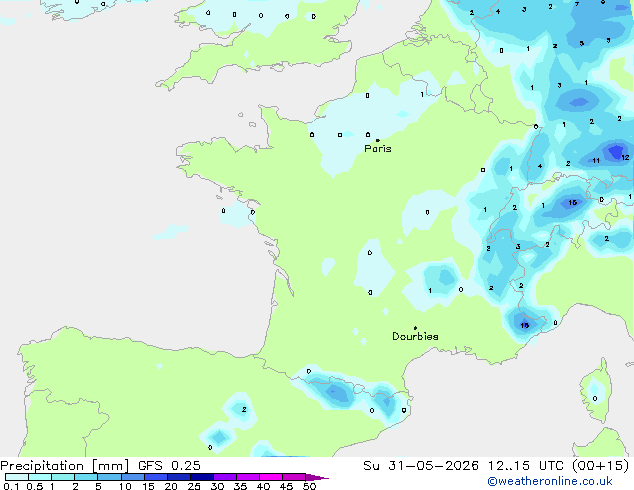Image resolution: width=634 pixels, height=490 pixels.
Task: Pick the 2–5 mm legend swatch
Action: pos(86,477)
